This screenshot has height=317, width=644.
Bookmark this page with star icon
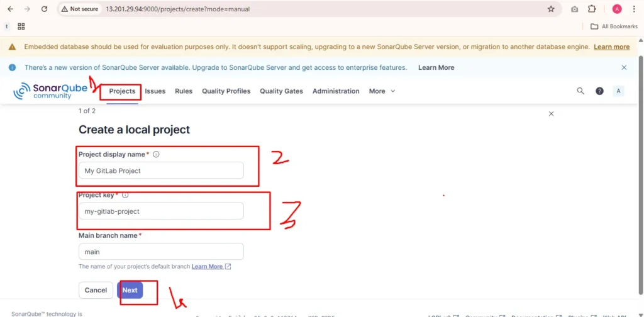click(x=551, y=9)
